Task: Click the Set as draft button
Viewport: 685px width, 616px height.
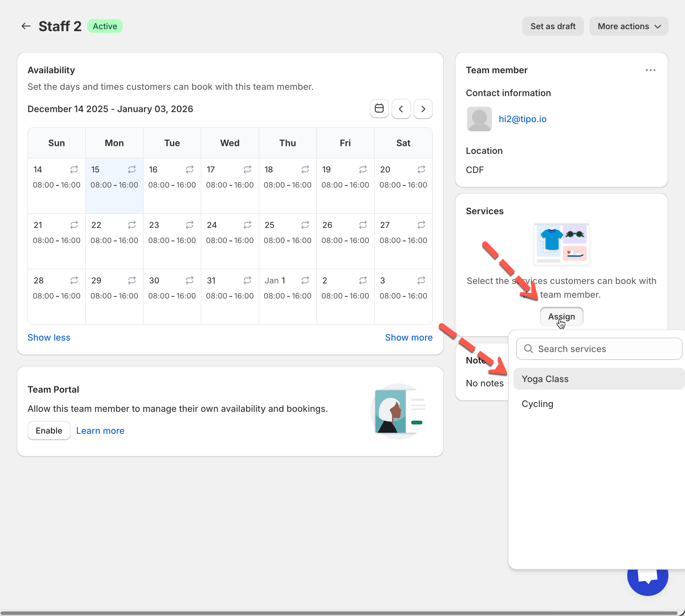Action: (x=553, y=26)
